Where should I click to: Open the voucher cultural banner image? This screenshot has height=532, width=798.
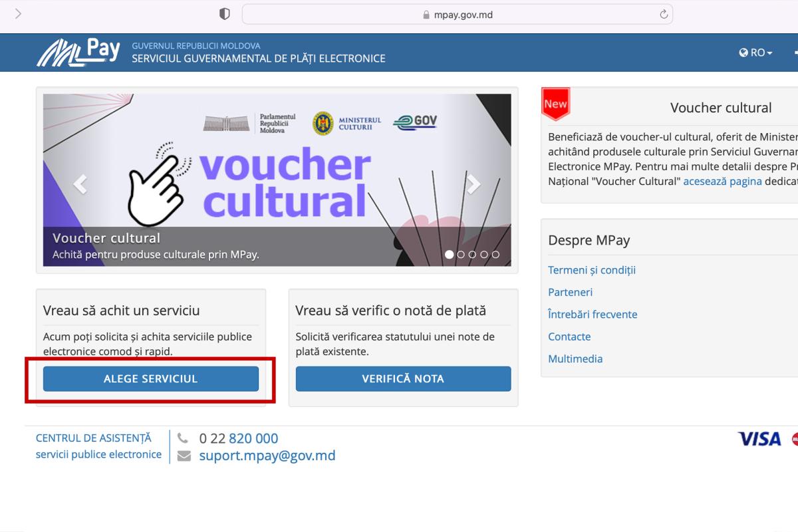(x=277, y=180)
